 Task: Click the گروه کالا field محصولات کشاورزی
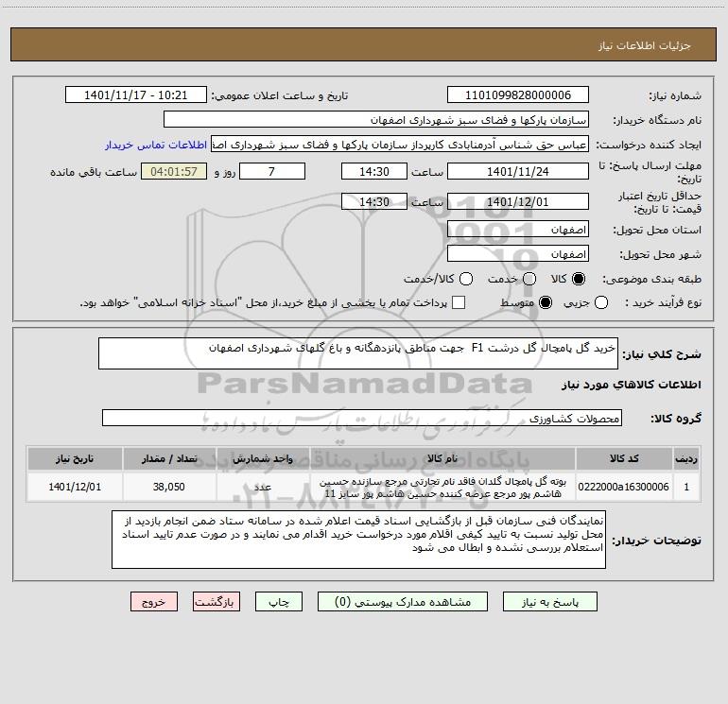click(x=362, y=418)
